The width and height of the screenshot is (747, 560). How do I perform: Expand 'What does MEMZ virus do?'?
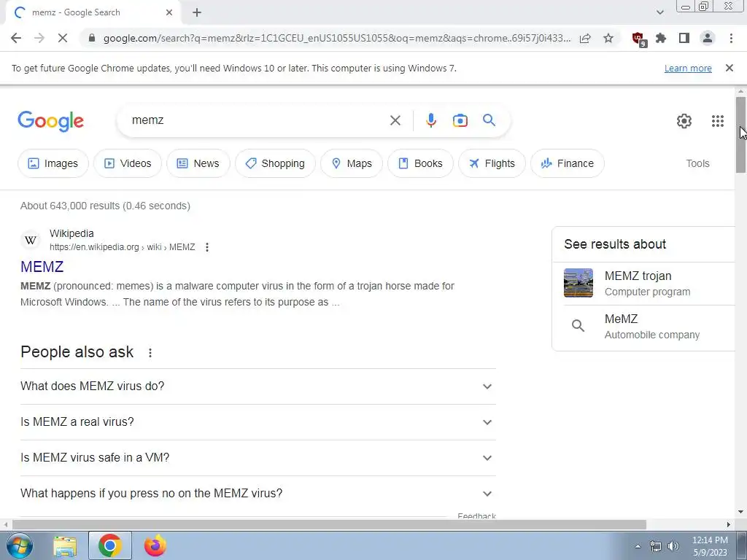coord(258,386)
